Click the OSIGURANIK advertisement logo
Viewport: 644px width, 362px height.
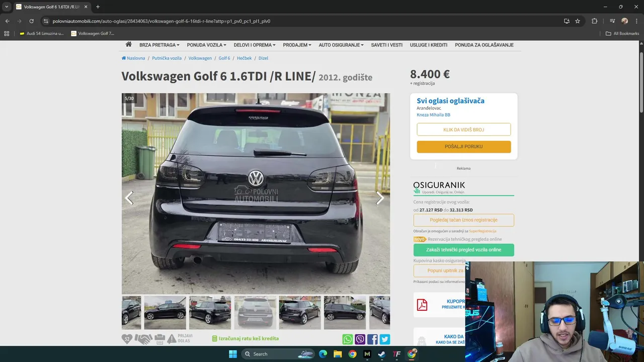coord(439,187)
